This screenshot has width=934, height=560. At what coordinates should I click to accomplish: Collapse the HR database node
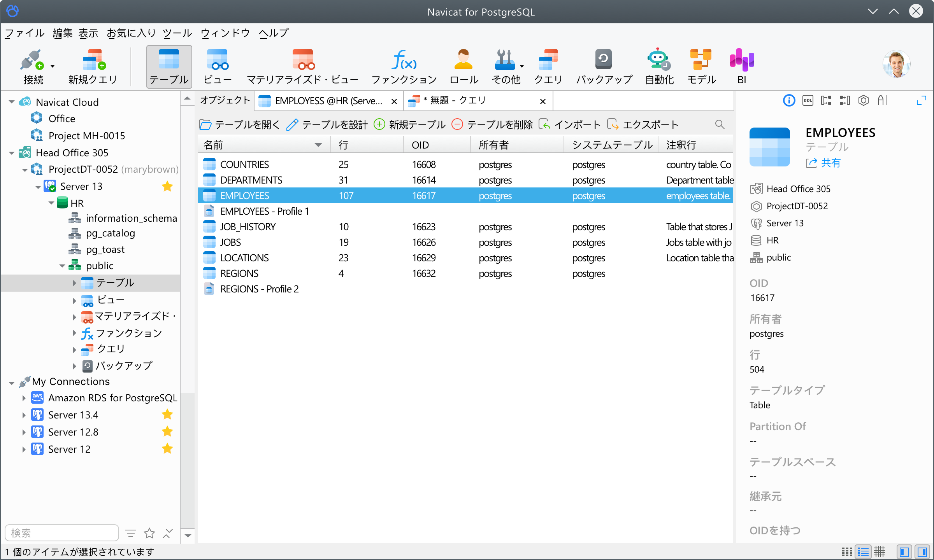[51, 203]
